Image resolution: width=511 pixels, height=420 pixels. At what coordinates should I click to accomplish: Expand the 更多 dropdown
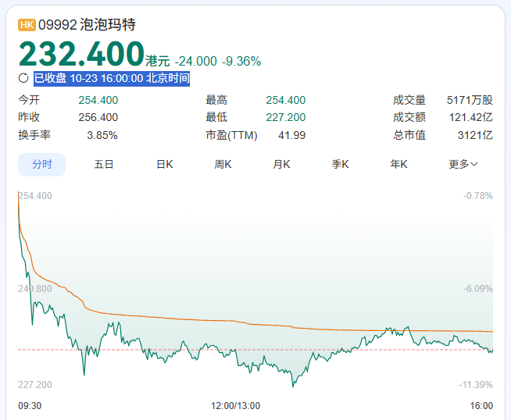463,165
